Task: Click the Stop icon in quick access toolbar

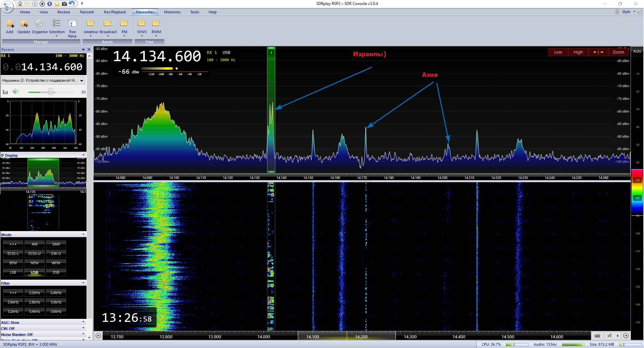Action: [x=42, y=4]
